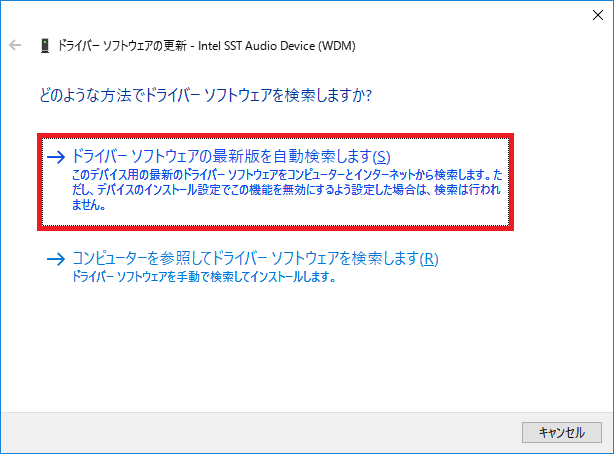Click the heading 'どのような方法でドライバー ソフトウェアを検索しますか?'

pos(206,95)
